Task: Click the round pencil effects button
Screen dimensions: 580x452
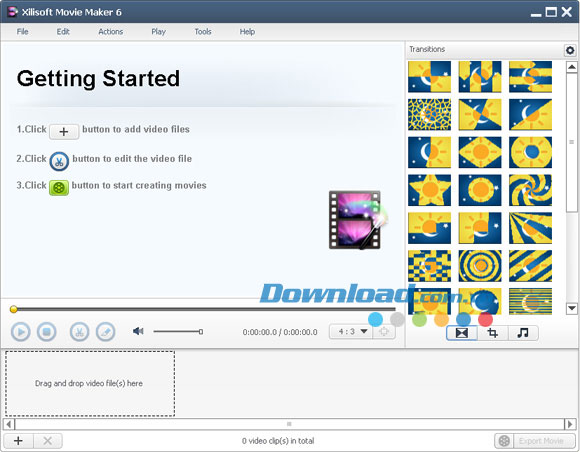Action: click(x=105, y=332)
